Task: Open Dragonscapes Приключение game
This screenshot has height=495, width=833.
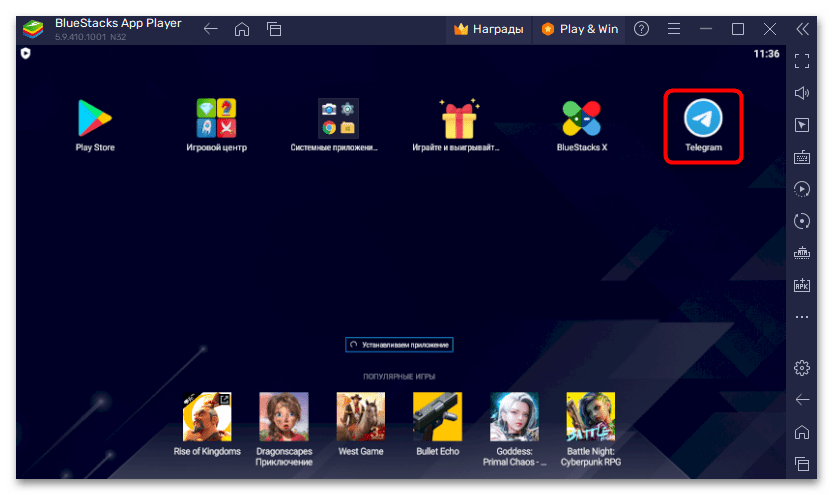Action: click(x=284, y=417)
